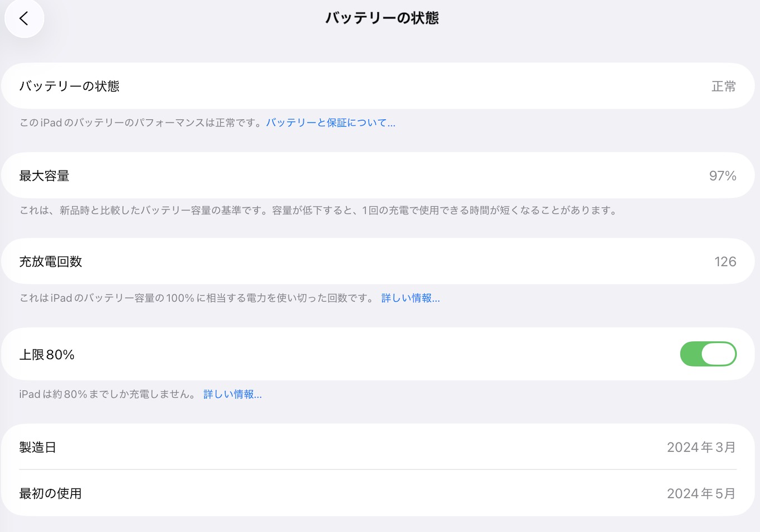The height and width of the screenshot is (532, 760).
Task: Click the iPad battery performance description text
Action: [x=141, y=123]
